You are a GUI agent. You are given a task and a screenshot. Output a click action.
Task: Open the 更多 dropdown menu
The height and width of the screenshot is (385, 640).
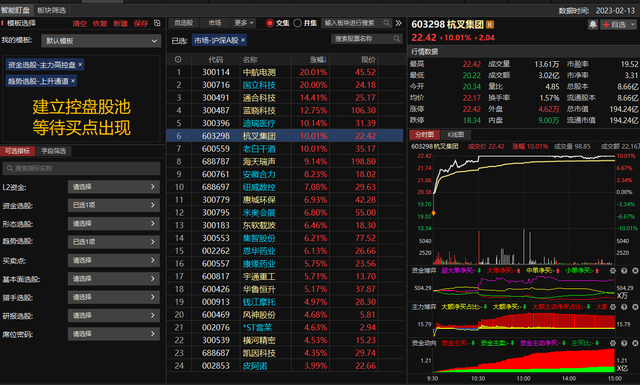click(x=244, y=23)
